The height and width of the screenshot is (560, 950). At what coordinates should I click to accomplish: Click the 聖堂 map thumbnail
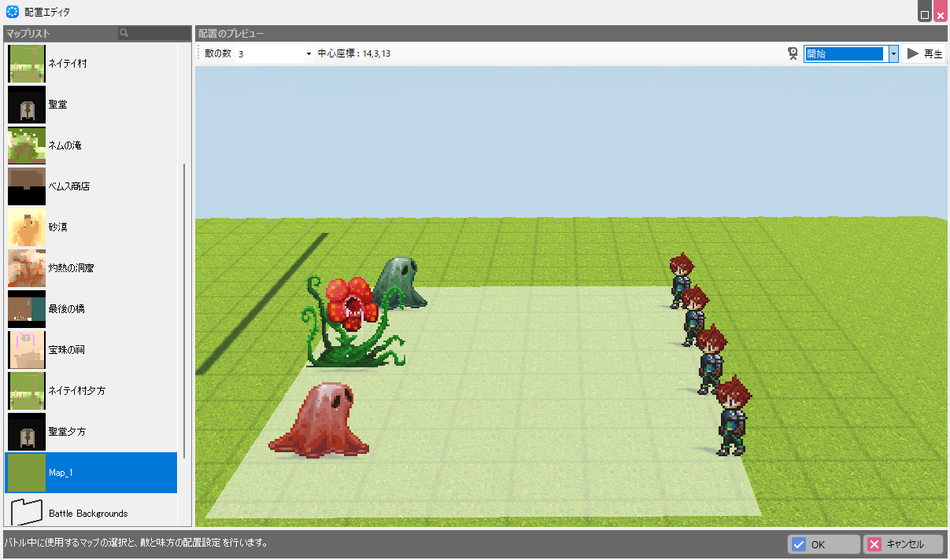pyautogui.click(x=27, y=105)
